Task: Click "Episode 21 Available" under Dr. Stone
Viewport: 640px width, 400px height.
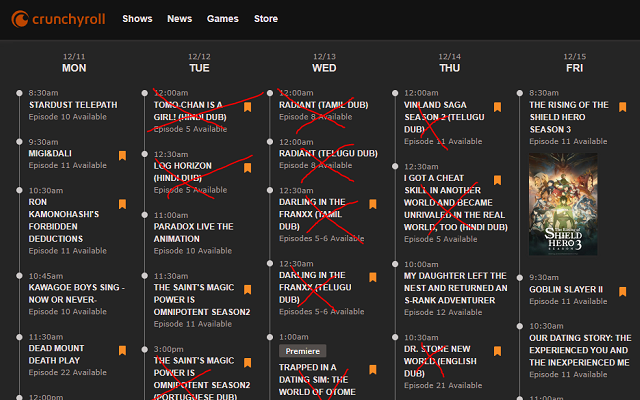Action: coord(443,385)
